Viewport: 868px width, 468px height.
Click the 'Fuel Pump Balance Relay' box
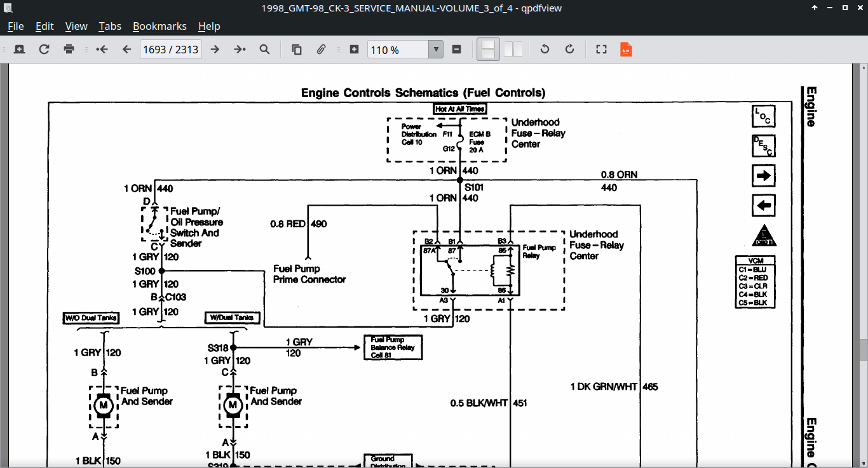click(x=393, y=347)
